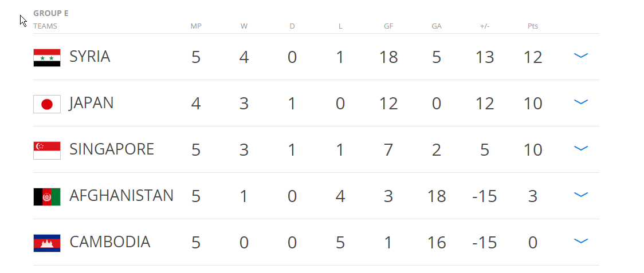Click the Syria flag icon
Image resolution: width=644 pixels, height=273 pixels.
point(47,57)
